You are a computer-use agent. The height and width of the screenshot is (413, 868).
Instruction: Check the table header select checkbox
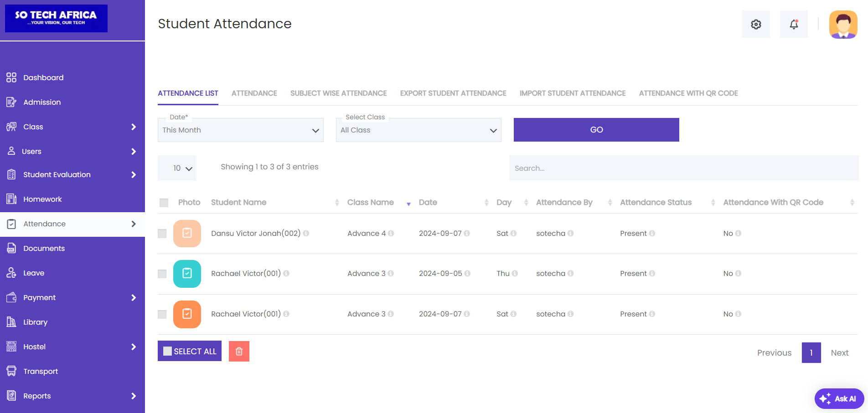point(164,203)
